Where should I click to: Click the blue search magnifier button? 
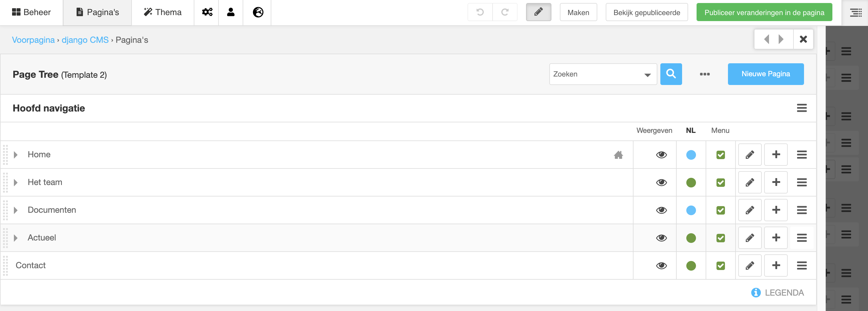[x=671, y=74]
